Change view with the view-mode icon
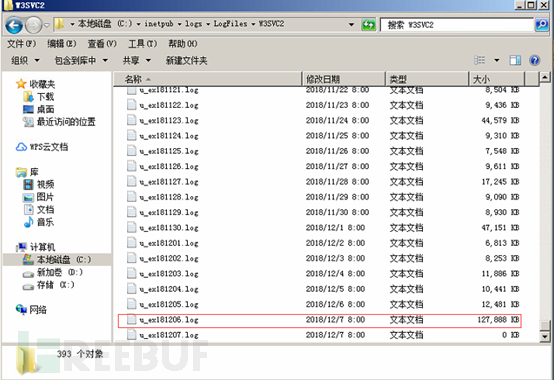The image size is (554, 380). coord(479,60)
